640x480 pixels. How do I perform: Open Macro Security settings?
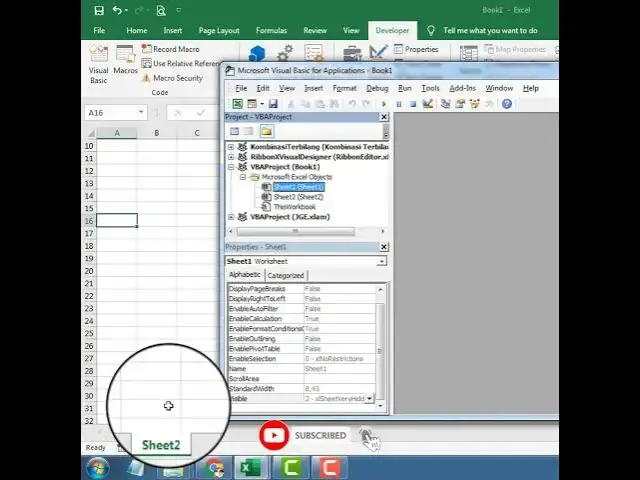pyautogui.click(x=172, y=78)
